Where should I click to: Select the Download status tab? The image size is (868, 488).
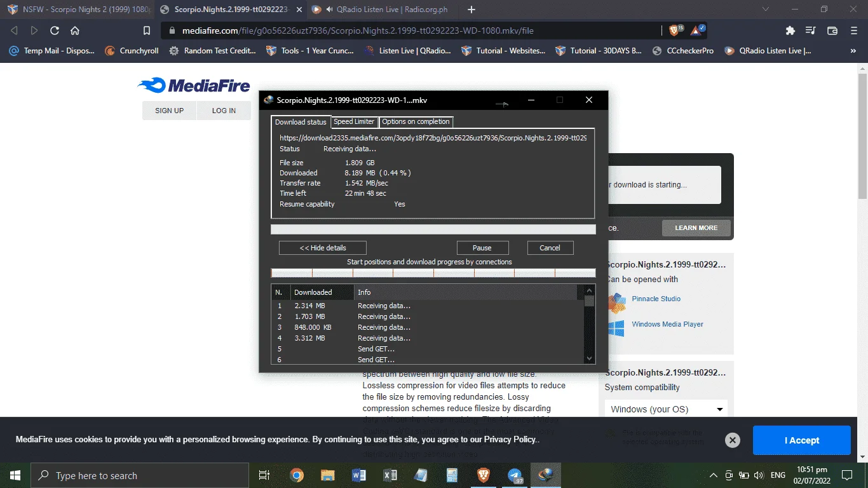pyautogui.click(x=301, y=122)
